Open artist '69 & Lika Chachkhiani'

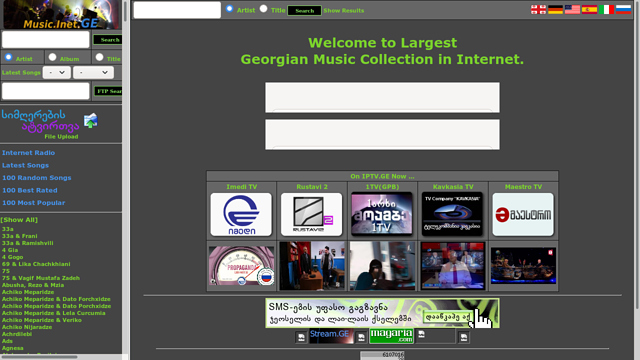click(36, 264)
